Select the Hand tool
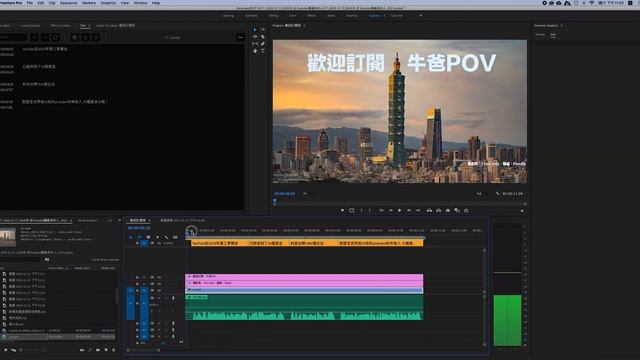 (x=255, y=51)
